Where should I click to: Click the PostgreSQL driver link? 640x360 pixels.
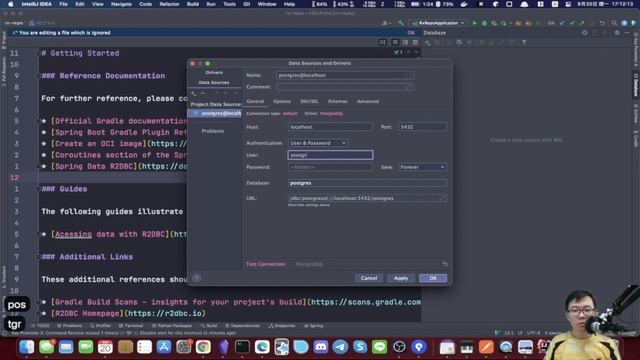click(x=331, y=113)
